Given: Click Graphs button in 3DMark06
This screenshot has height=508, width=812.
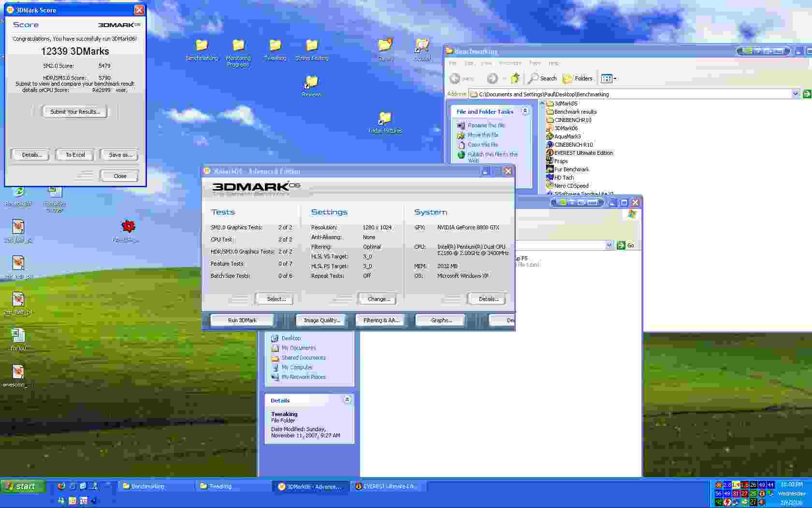Looking at the screenshot, I should point(441,320).
